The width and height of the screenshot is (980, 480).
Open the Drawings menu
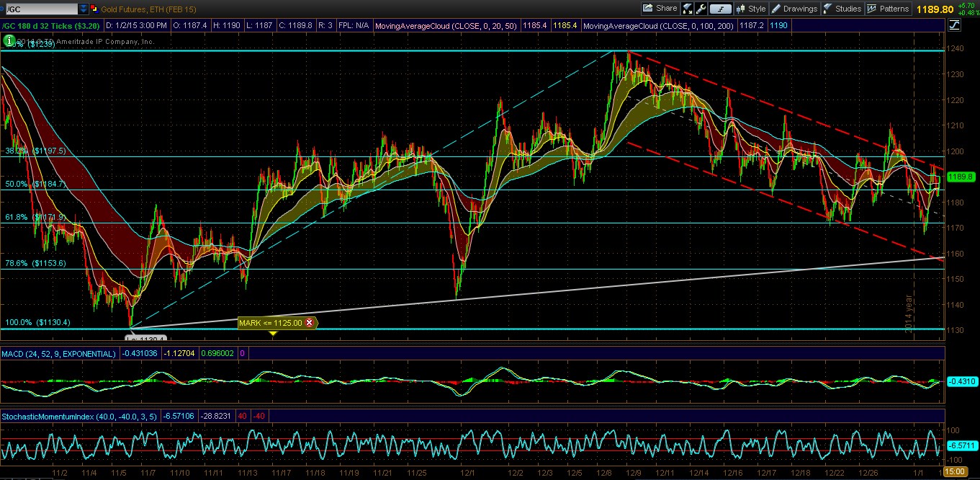pos(795,9)
